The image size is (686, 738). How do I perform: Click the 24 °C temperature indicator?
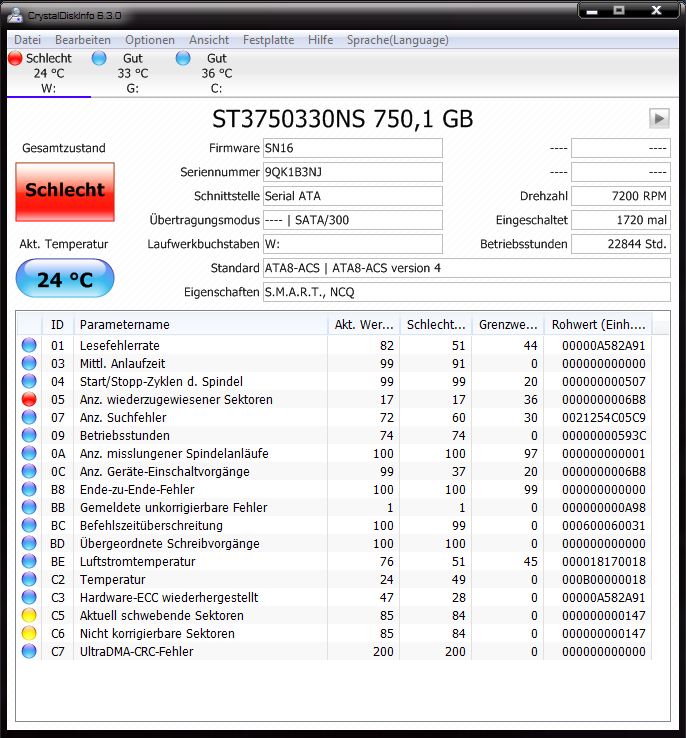pyautogui.click(x=65, y=279)
